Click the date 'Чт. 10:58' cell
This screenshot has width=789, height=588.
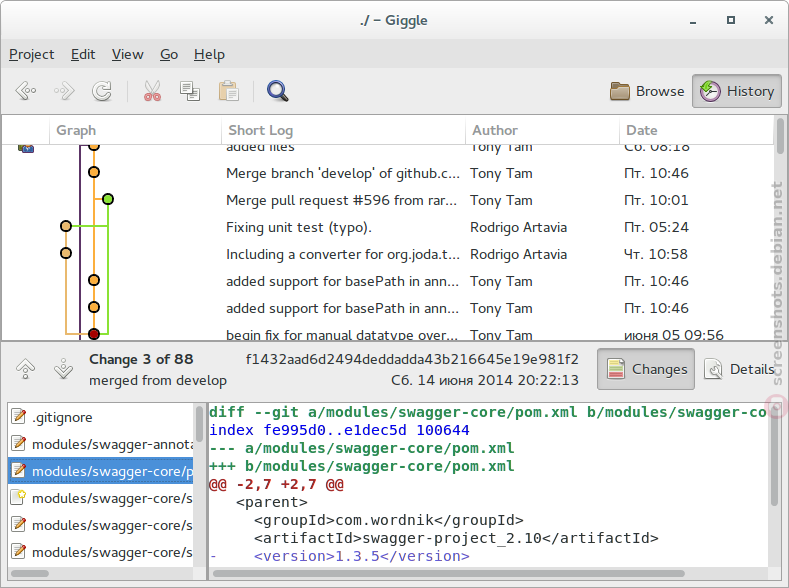click(x=656, y=254)
